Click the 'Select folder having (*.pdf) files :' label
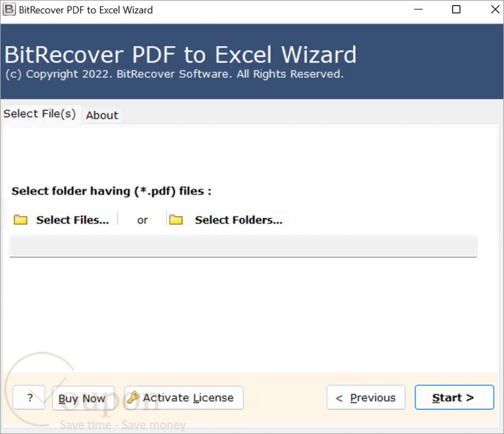The width and height of the screenshot is (504, 434). (x=111, y=191)
